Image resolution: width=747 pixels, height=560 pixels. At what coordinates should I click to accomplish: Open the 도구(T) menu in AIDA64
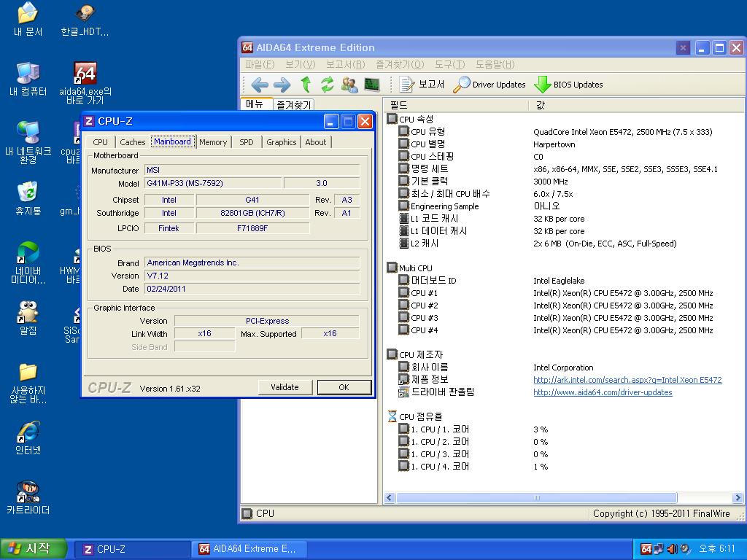point(449,64)
